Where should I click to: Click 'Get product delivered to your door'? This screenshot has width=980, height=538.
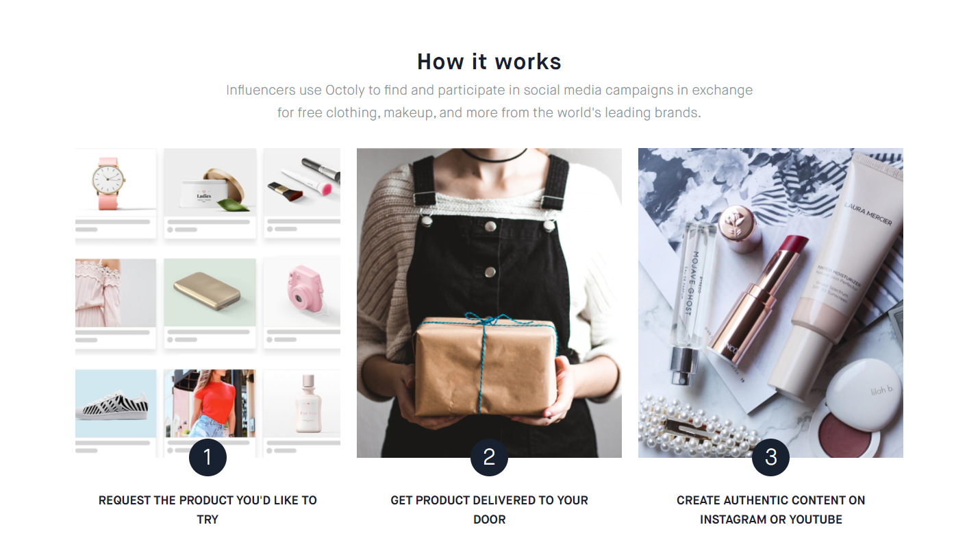pyautogui.click(x=489, y=510)
